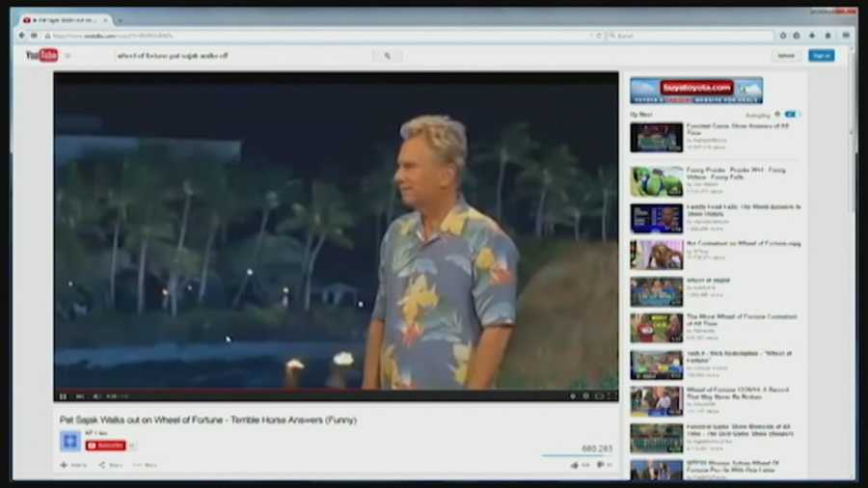Open a new browser tab
Viewport: 868px width, 488px height.
click(120, 20)
